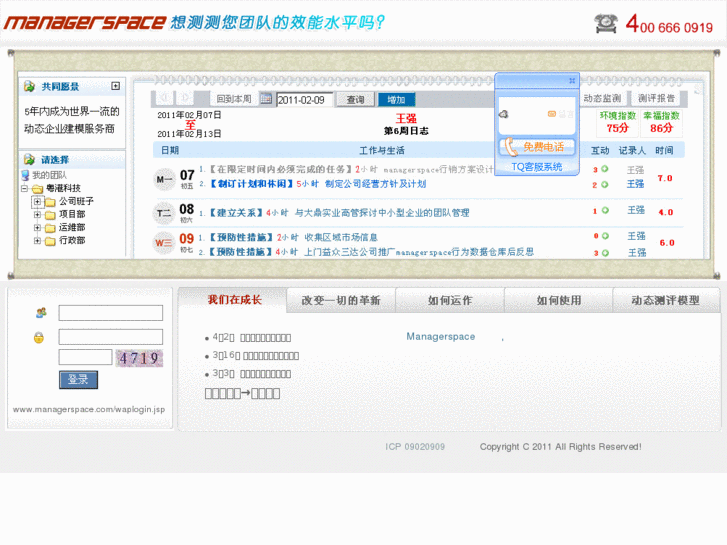727x545 pixels.
Task: Open entry 与大鼎实业高管探讨中小型企业的团队管理
Action: (x=382, y=212)
